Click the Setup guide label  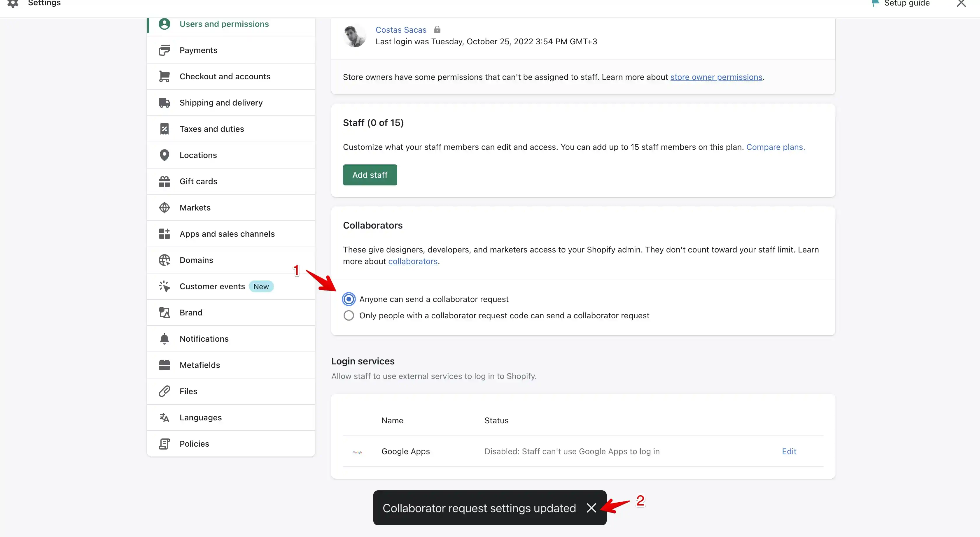[907, 3]
